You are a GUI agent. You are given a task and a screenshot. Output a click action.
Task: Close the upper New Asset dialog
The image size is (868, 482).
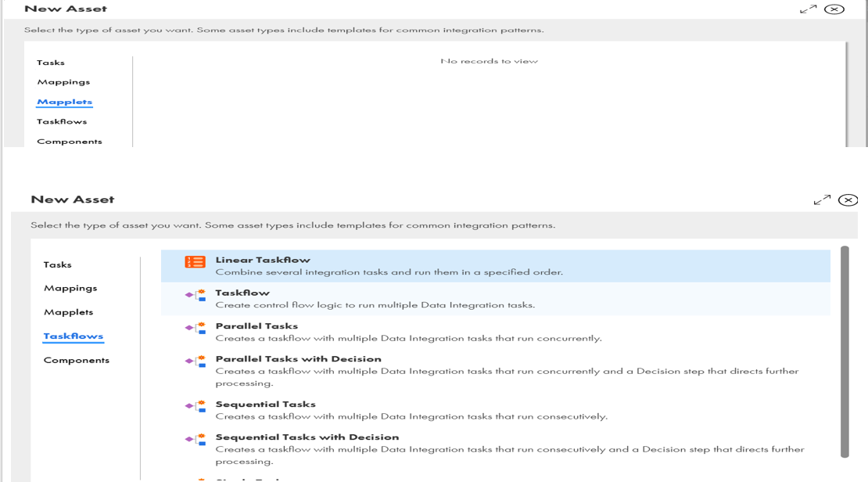click(x=834, y=9)
